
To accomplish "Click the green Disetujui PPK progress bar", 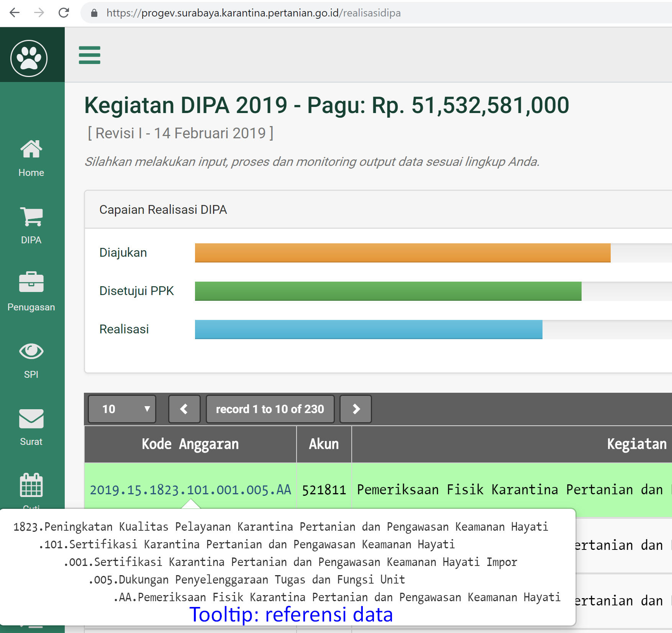I will [388, 291].
